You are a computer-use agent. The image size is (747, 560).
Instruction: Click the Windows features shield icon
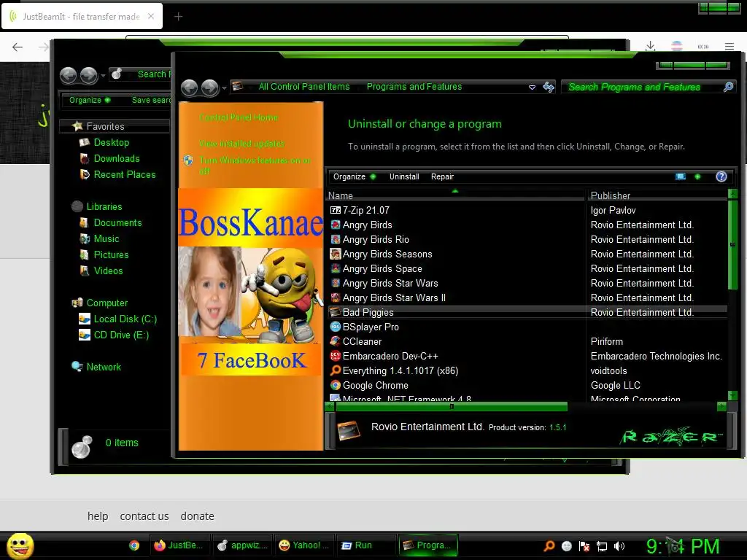click(x=188, y=160)
